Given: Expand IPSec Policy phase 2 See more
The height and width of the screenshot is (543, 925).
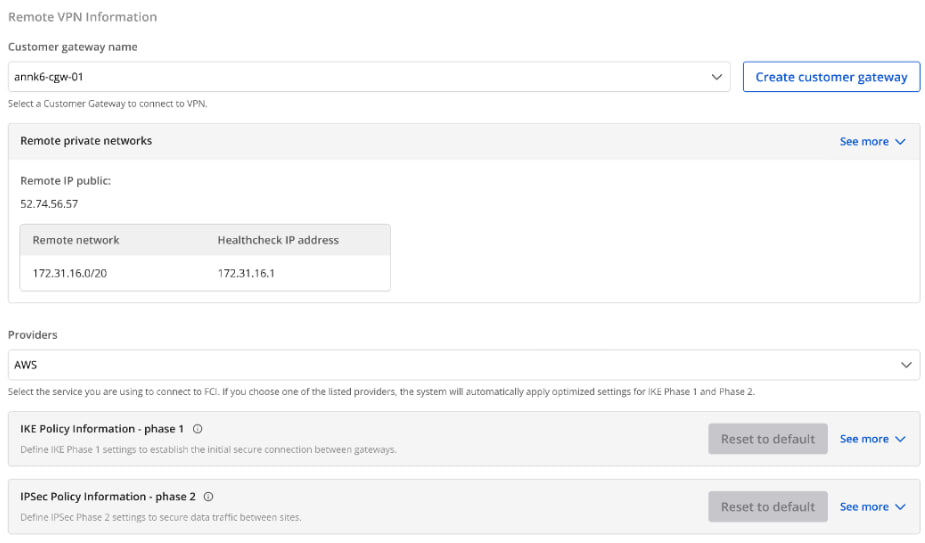Looking at the screenshot, I should (872, 507).
